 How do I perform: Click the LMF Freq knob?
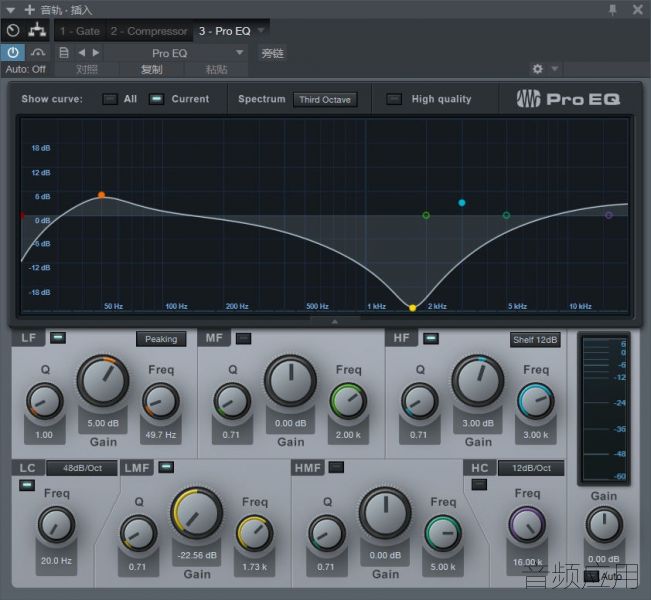tap(255, 534)
